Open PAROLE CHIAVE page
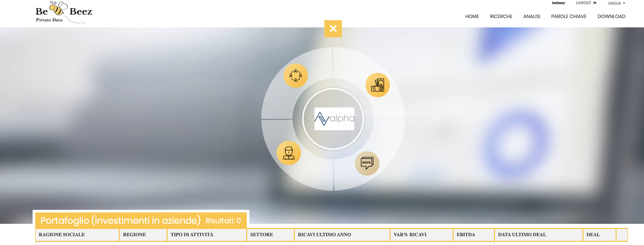Screen dimensions: 644x245 569,17
